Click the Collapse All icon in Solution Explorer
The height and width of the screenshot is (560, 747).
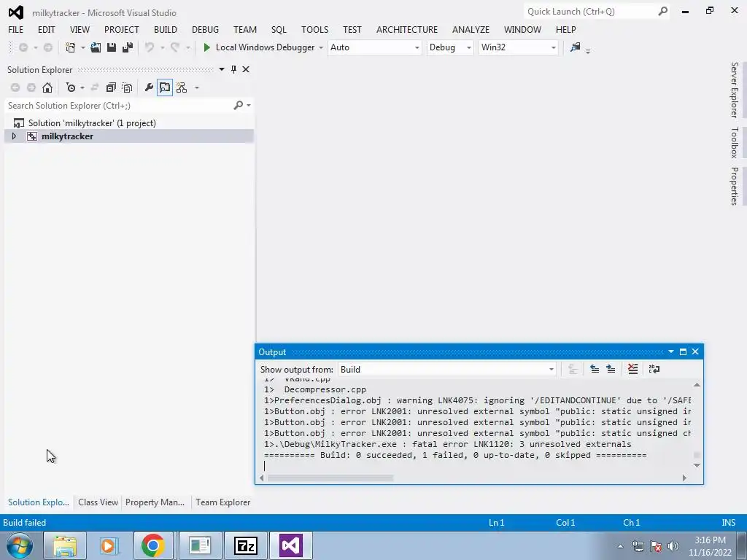(x=111, y=87)
